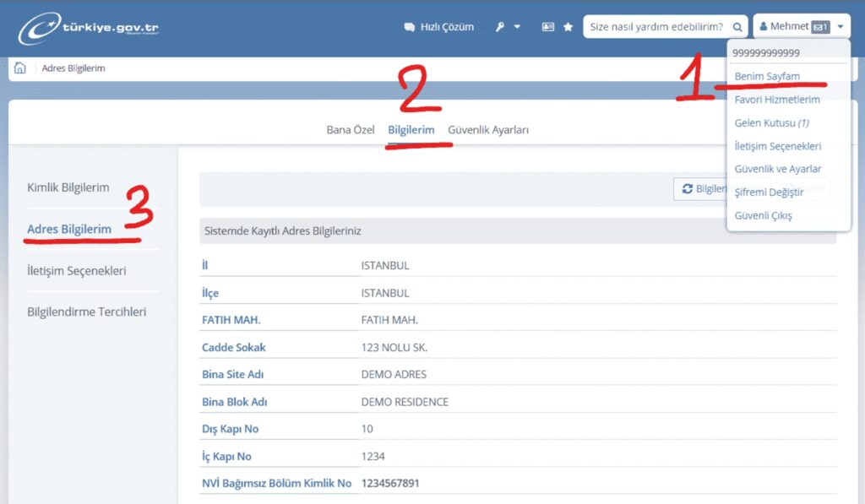
Task: Open favorites via the star icon
Action: 569,27
